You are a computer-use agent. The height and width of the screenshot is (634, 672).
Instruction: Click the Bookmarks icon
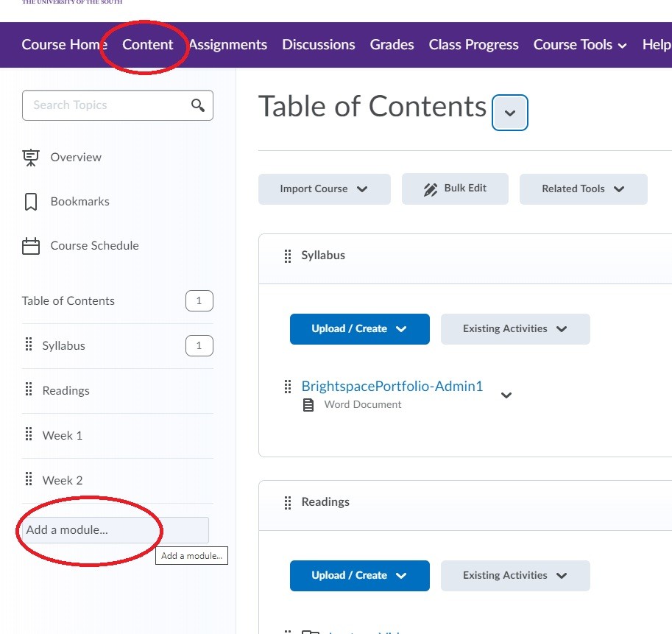pyautogui.click(x=31, y=202)
